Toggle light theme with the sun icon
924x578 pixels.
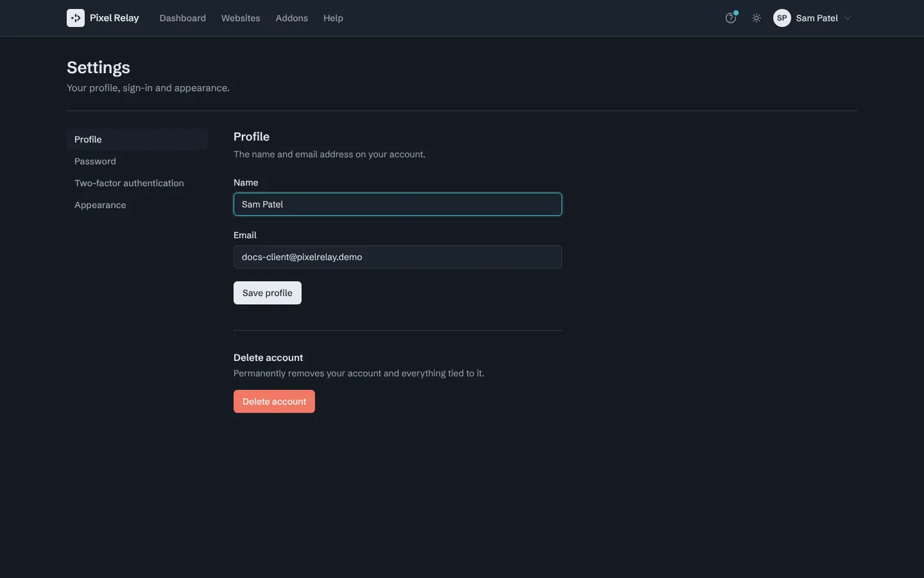tap(757, 18)
